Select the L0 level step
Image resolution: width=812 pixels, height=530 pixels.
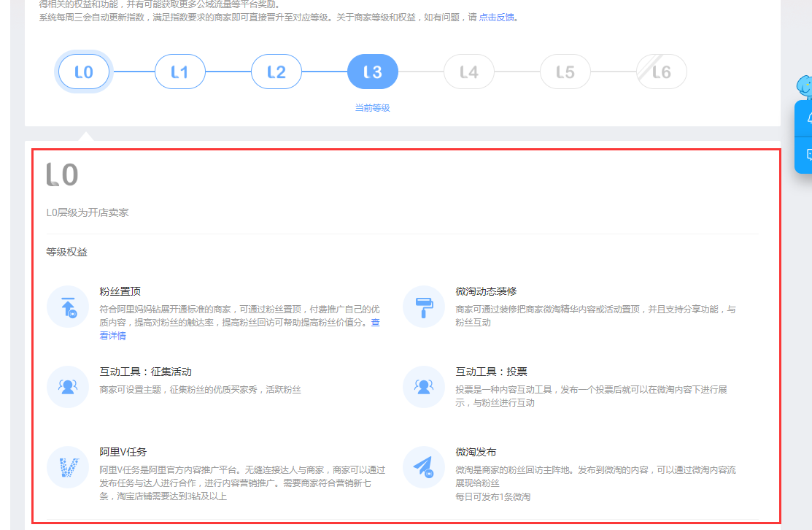click(84, 72)
